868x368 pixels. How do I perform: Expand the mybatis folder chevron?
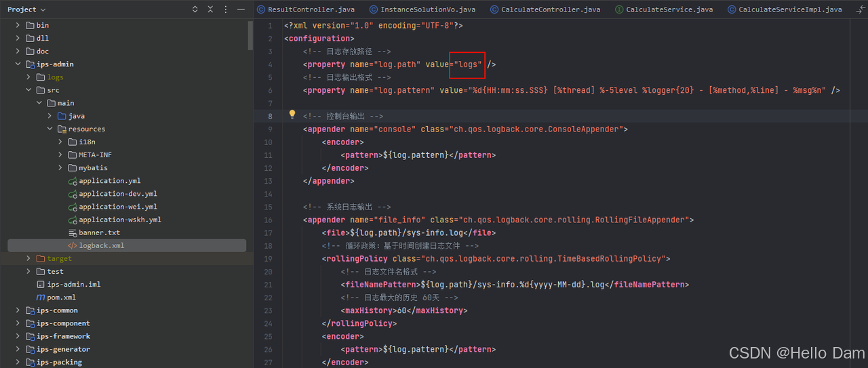(x=61, y=167)
